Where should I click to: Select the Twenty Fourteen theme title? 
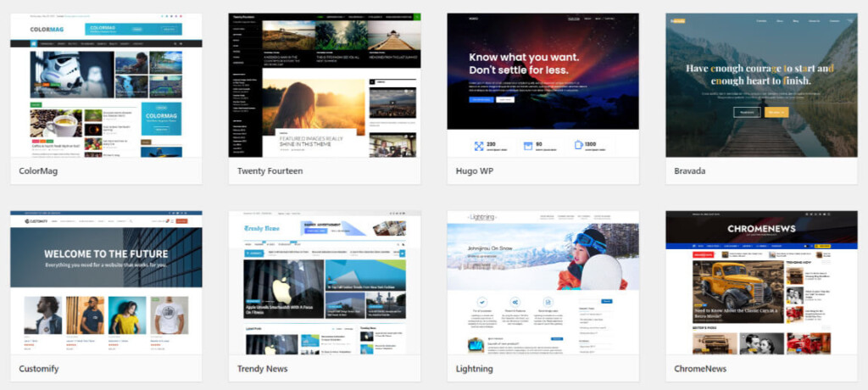pyautogui.click(x=270, y=171)
